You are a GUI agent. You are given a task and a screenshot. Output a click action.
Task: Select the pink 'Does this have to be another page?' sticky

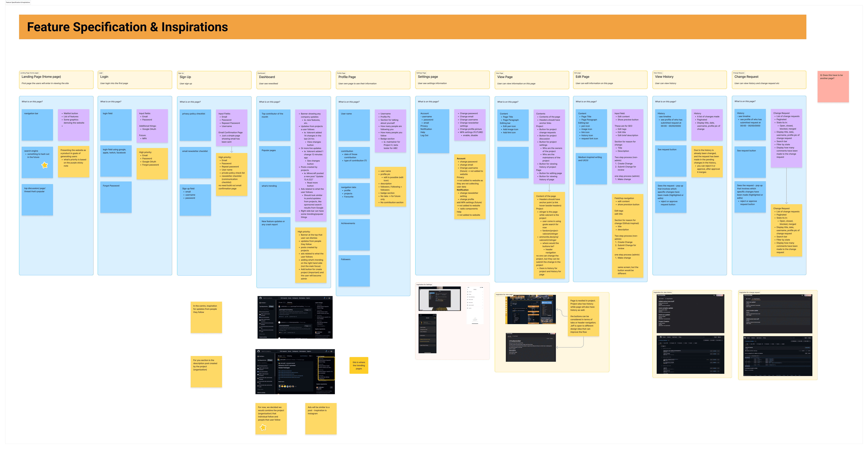pyautogui.click(x=833, y=87)
